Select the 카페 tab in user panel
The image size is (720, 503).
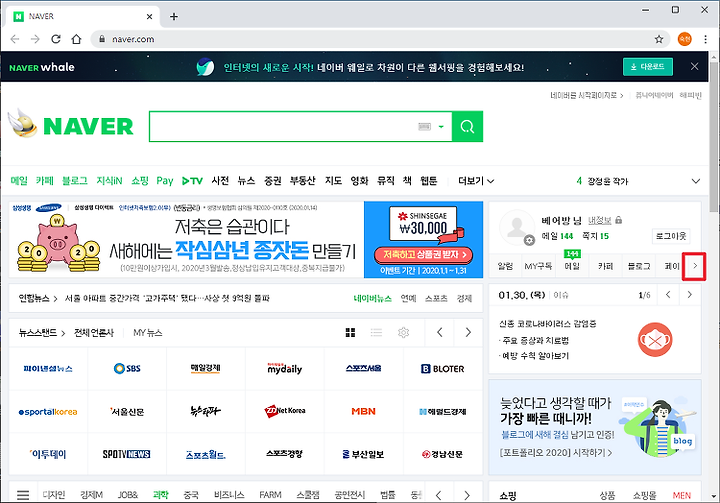tap(605, 266)
